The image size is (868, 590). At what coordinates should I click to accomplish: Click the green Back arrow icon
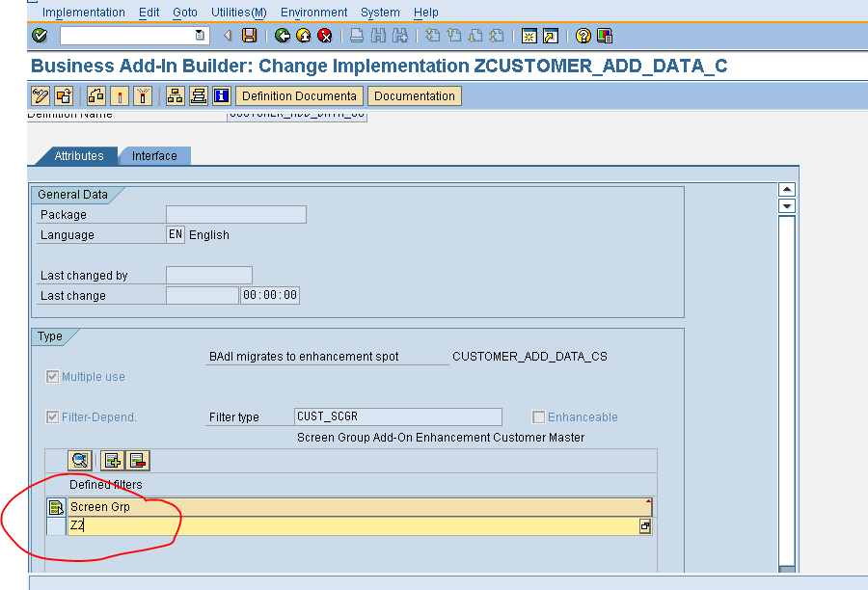coord(281,36)
